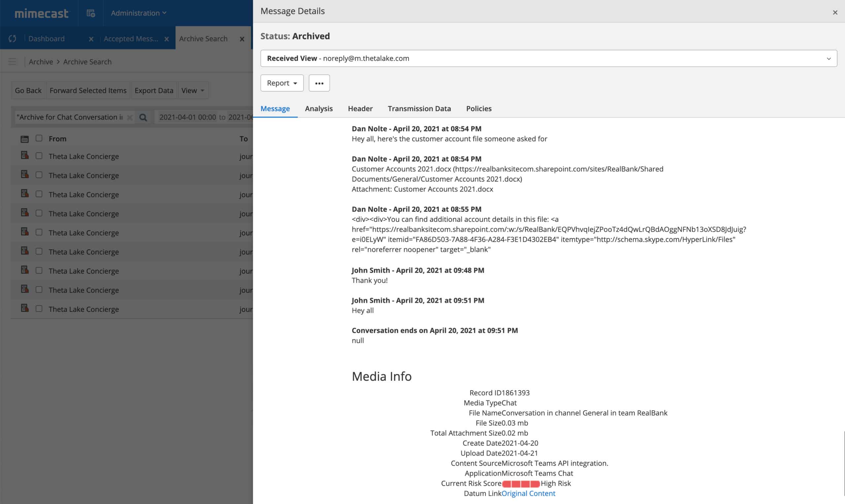Close the Dashboard tab
The height and width of the screenshot is (504, 845).
coord(91,39)
